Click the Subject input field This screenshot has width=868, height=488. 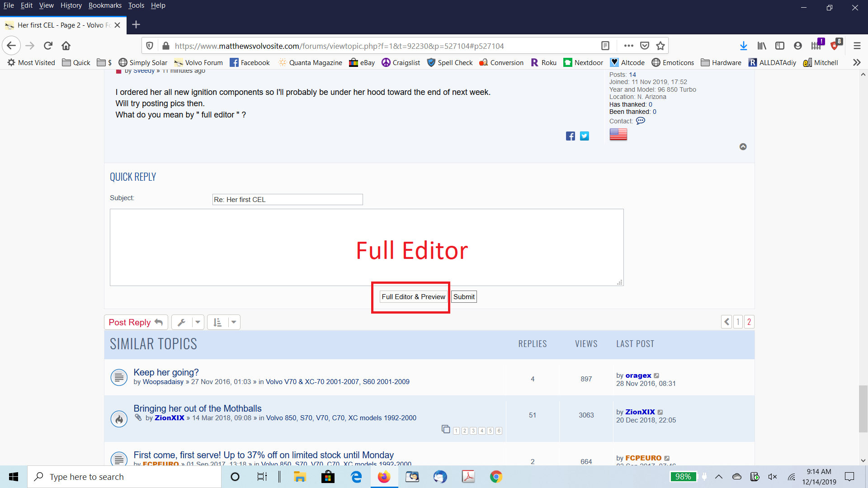click(288, 200)
